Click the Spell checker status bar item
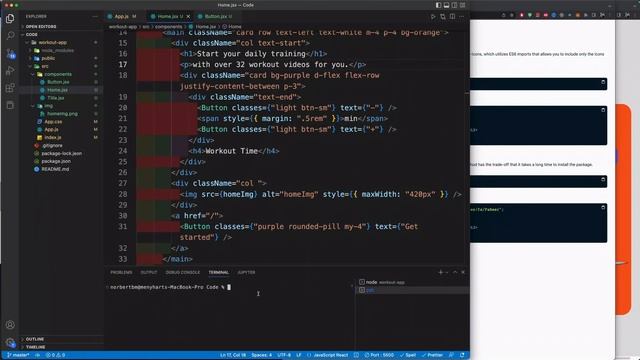This screenshot has height=360, width=640. click(408, 355)
